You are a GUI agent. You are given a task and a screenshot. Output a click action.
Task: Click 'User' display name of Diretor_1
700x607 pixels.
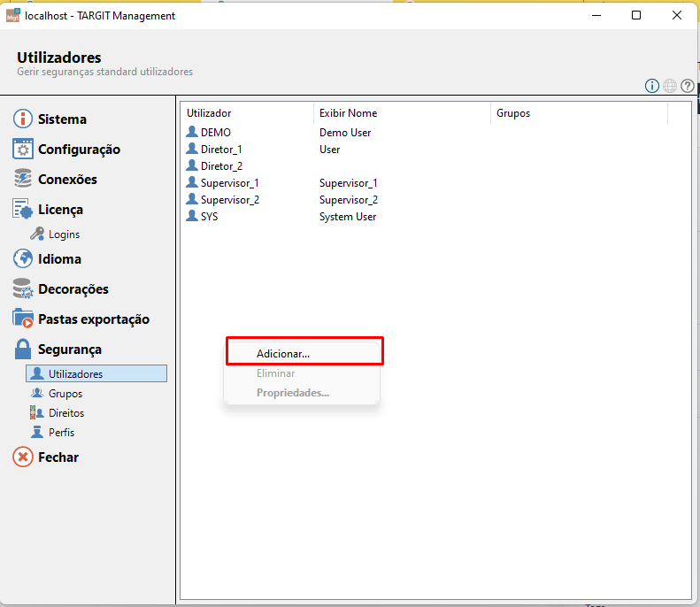pos(329,150)
